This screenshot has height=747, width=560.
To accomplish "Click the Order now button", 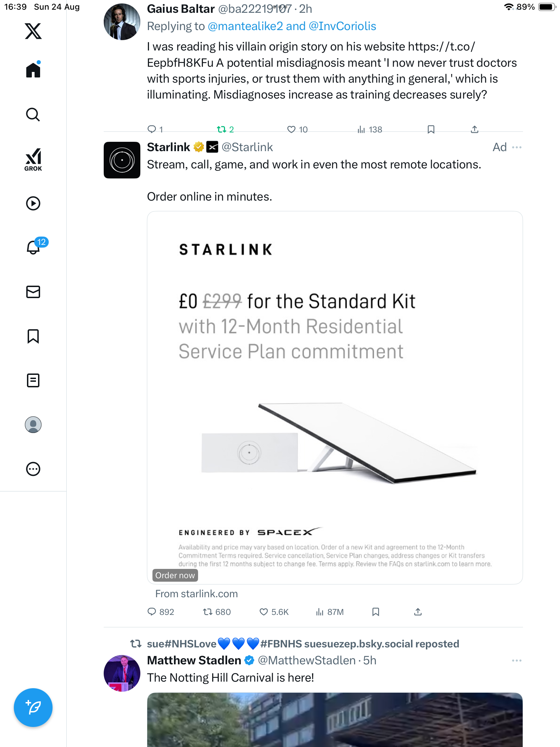I will point(175,575).
